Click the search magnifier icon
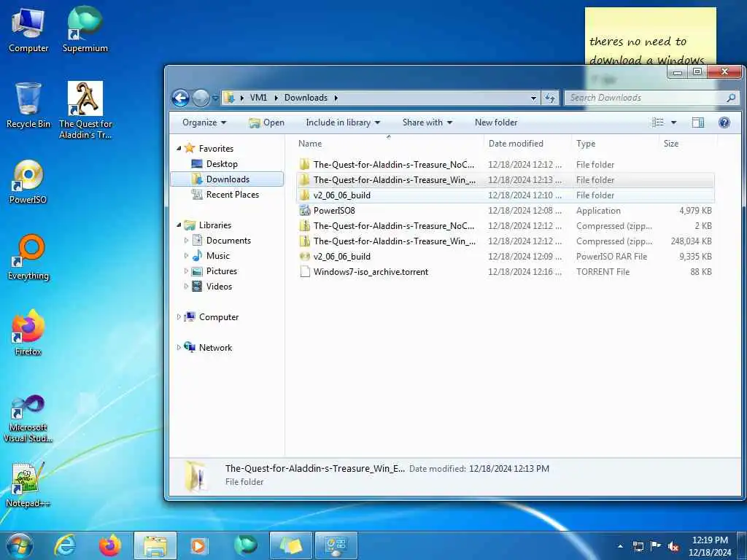The height and width of the screenshot is (560, 747). pyautogui.click(x=731, y=98)
